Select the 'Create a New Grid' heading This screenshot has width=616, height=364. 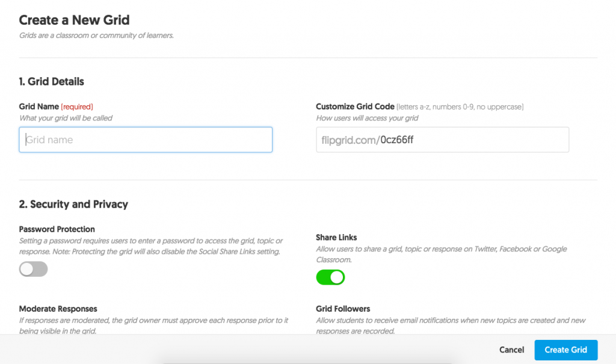(74, 20)
